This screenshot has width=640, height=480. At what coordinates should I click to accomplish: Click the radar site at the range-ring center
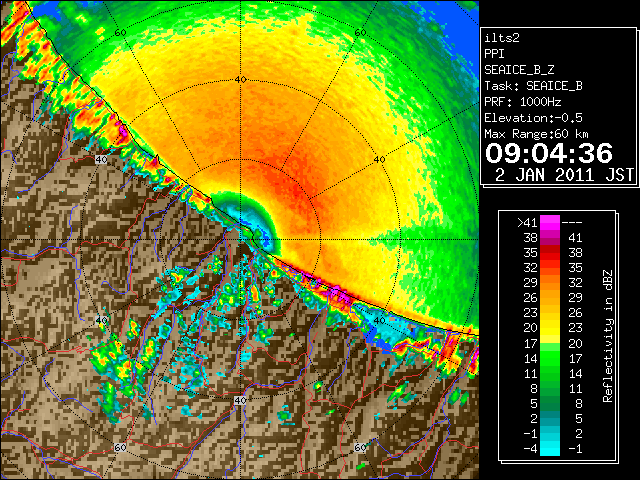[241, 240]
